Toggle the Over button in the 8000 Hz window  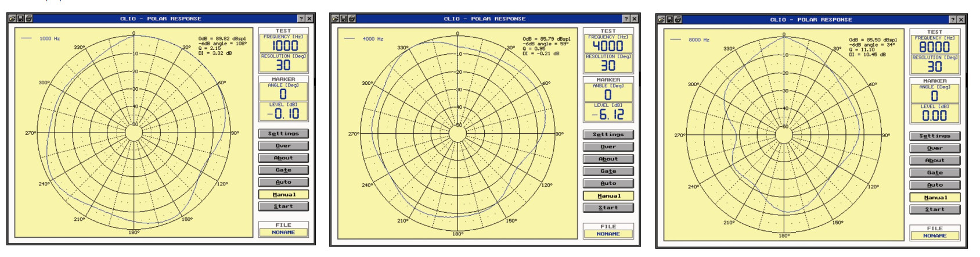coord(935,148)
